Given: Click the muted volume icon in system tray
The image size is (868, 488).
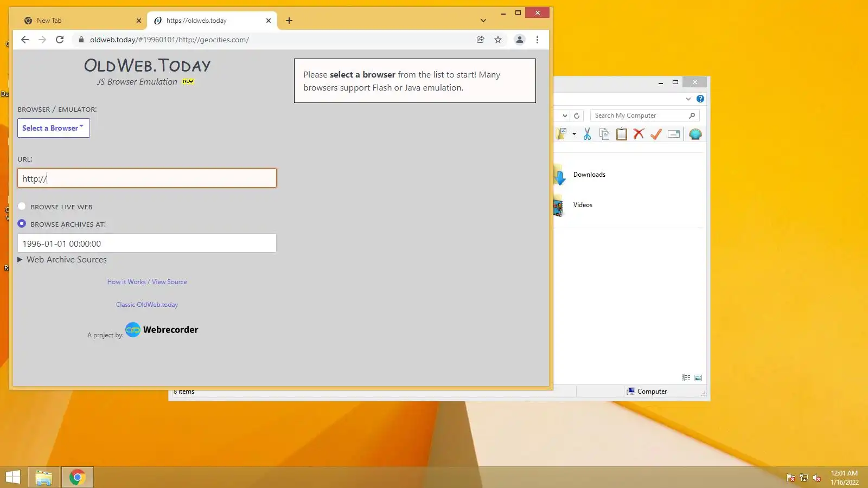Looking at the screenshot, I should pyautogui.click(x=817, y=478).
